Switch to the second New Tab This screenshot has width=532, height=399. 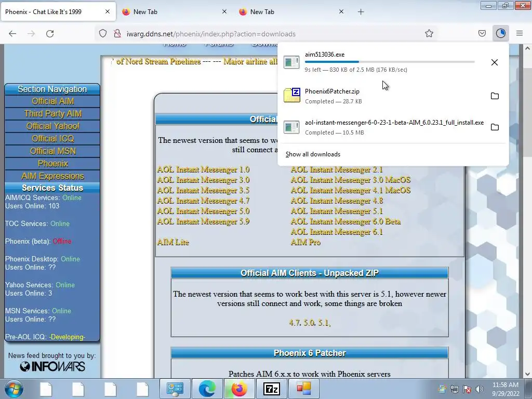pyautogui.click(x=175, y=12)
